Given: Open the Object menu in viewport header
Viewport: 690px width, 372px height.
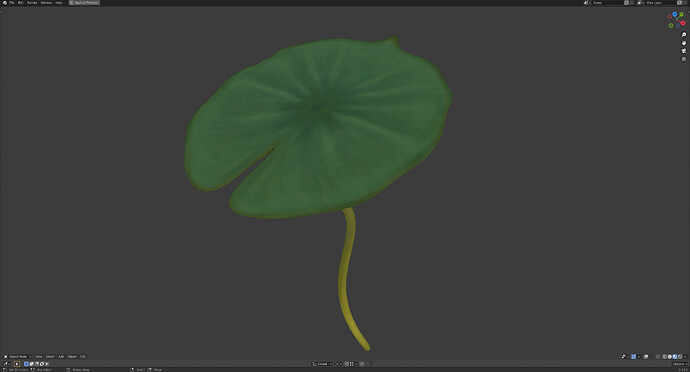Looking at the screenshot, I should [72, 357].
